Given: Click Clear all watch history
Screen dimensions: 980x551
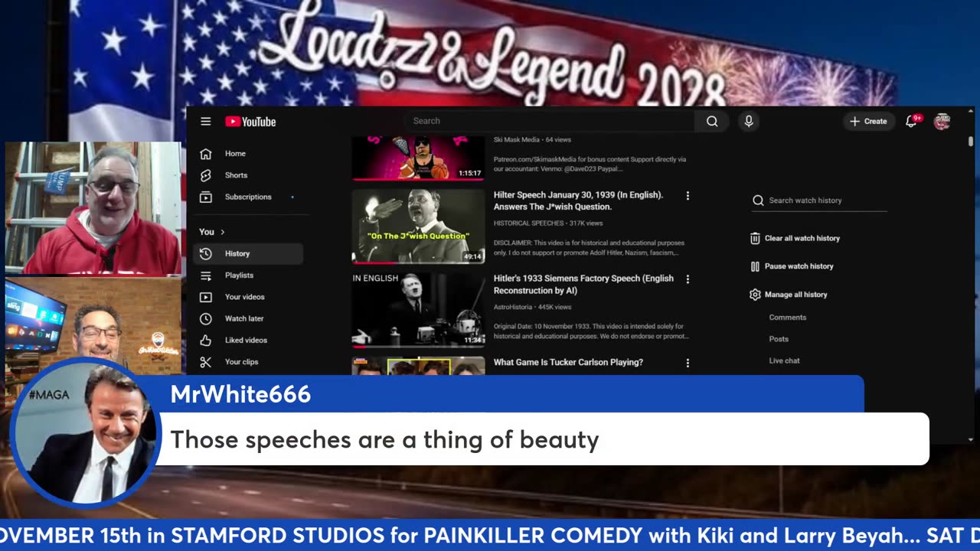Looking at the screenshot, I should (x=802, y=238).
